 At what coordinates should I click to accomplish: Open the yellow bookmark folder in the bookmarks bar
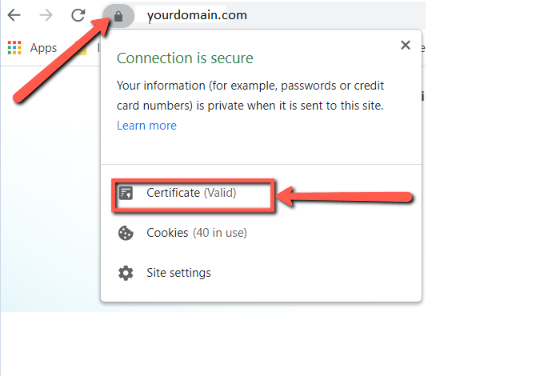(81, 50)
